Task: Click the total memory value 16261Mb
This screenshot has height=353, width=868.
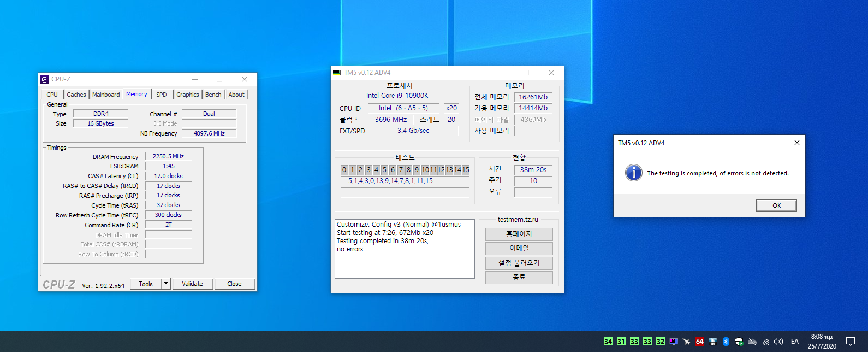Action: coord(533,97)
